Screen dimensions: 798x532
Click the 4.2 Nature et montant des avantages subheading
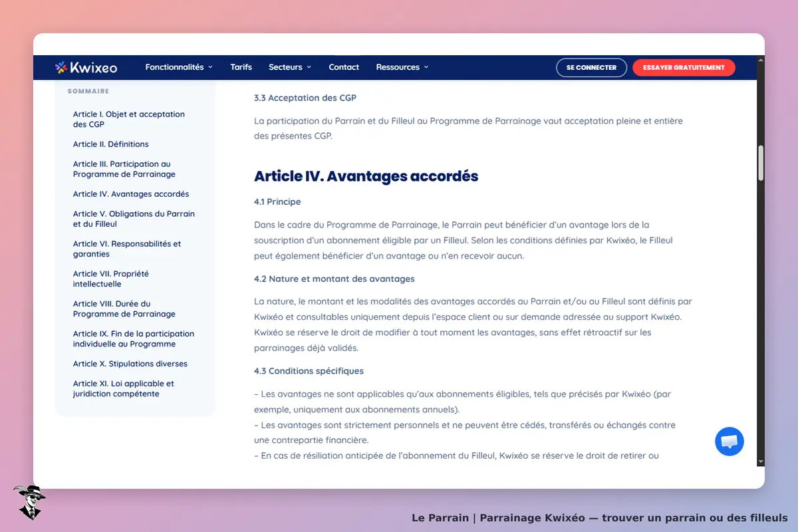[334, 279]
